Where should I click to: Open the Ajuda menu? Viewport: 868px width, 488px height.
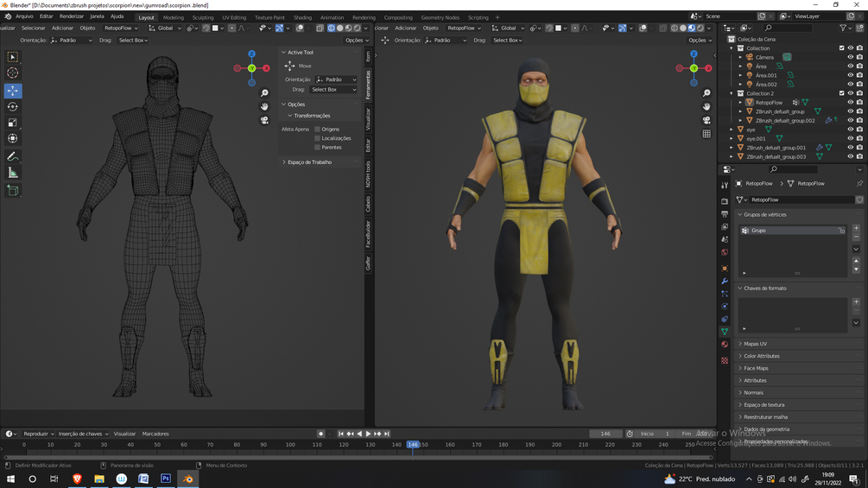point(117,16)
